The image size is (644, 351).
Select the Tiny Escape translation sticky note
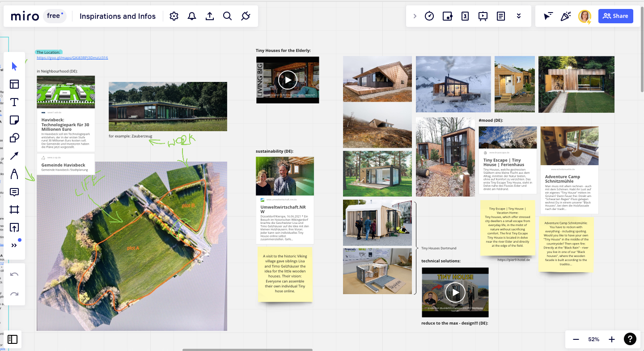coord(508,228)
